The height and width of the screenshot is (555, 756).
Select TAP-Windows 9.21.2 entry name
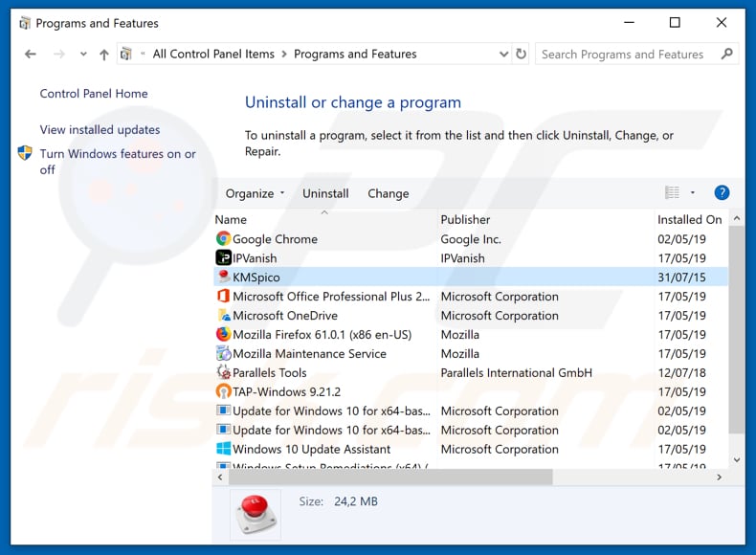click(x=286, y=392)
